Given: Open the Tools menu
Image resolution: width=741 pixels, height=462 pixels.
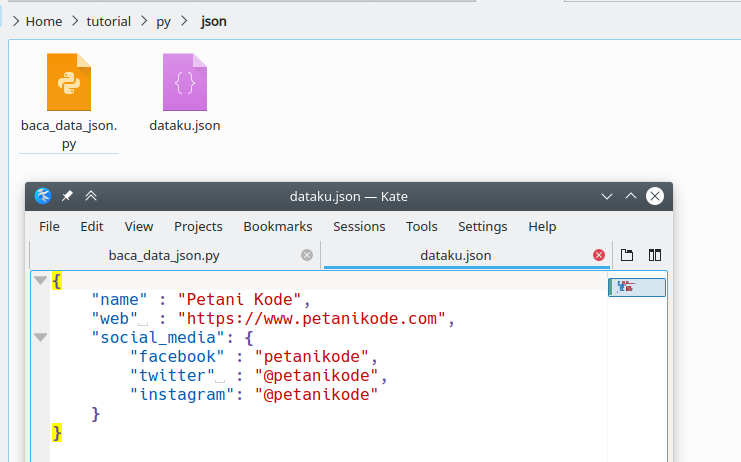Looking at the screenshot, I should coord(422,227).
